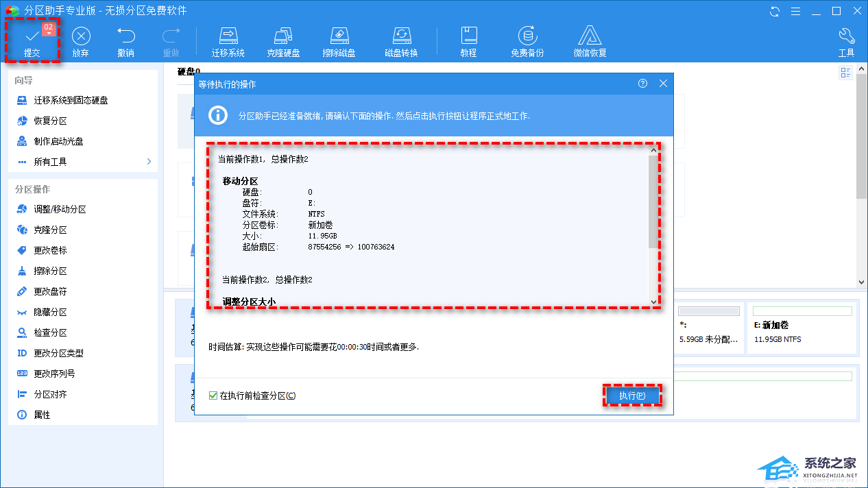The width and height of the screenshot is (868, 488).
Task: Click the 放弃 (discard) toolbar icon
Action: 81,41
